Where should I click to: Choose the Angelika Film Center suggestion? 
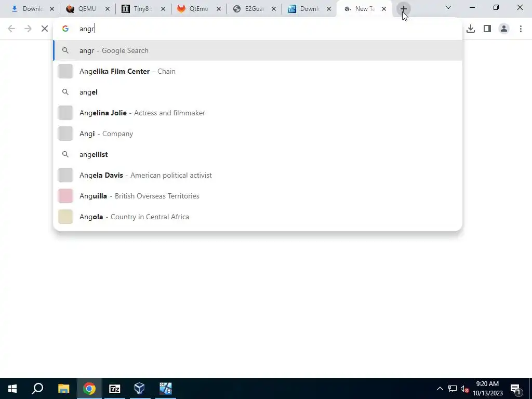(x=258, y=71)
